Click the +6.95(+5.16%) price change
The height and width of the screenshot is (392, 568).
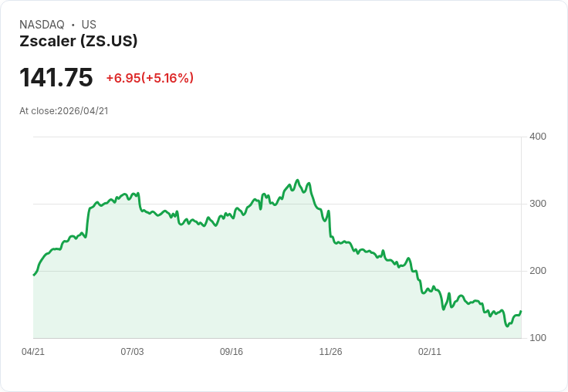point(150,78)
